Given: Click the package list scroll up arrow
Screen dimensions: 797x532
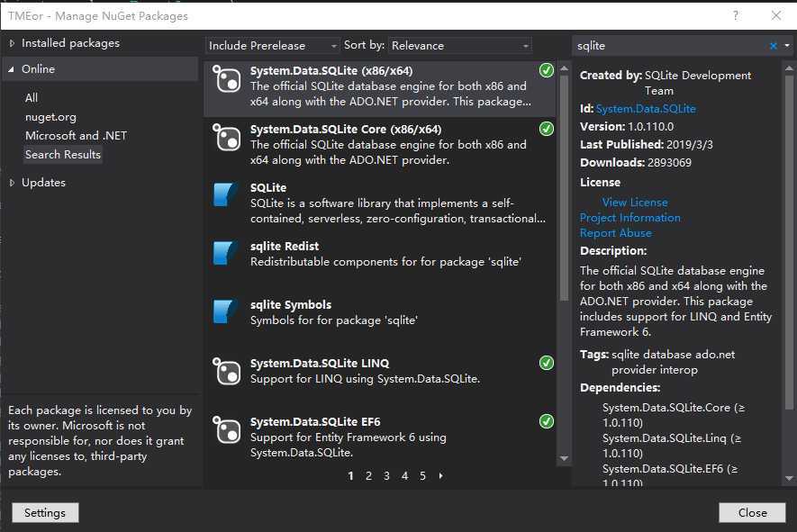Looking at the screenshot, I should coord(564,68).
